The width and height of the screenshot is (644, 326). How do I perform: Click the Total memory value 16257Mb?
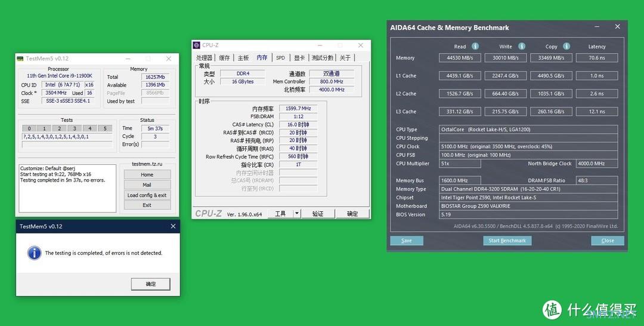tap(155, 77)
